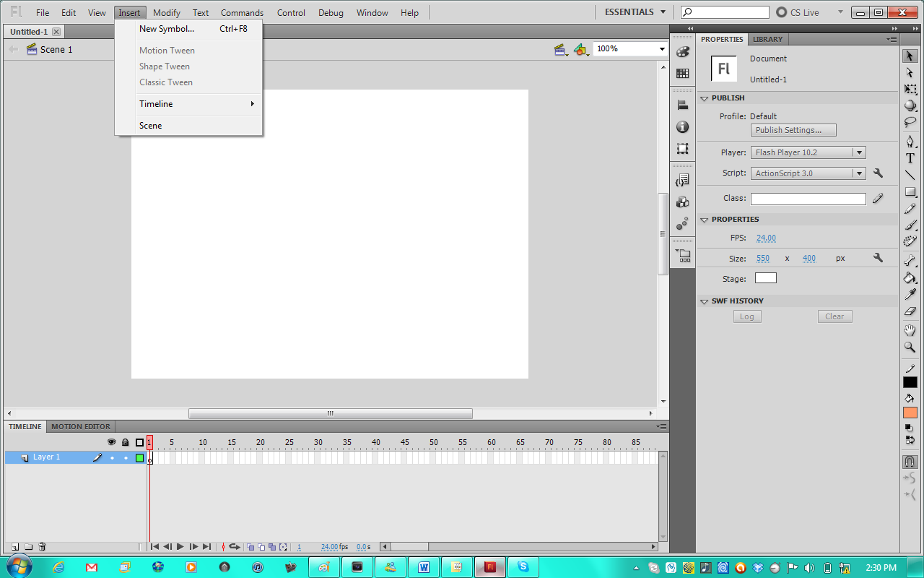The width and height of the screenshot is (924, 578).
Task: Collapse the PROPERTIES section
Action: pyautogui.click(x=705, y=220)
